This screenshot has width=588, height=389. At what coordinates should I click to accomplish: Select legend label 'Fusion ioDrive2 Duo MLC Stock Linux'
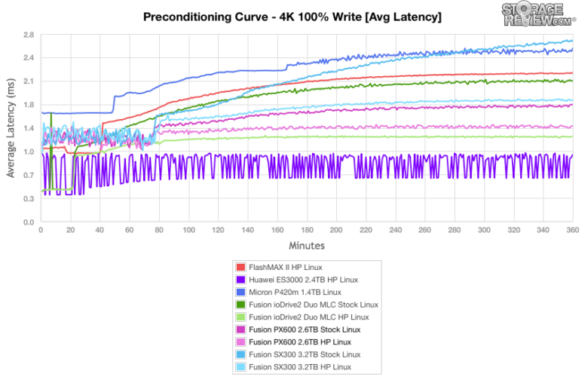[314, 305]
